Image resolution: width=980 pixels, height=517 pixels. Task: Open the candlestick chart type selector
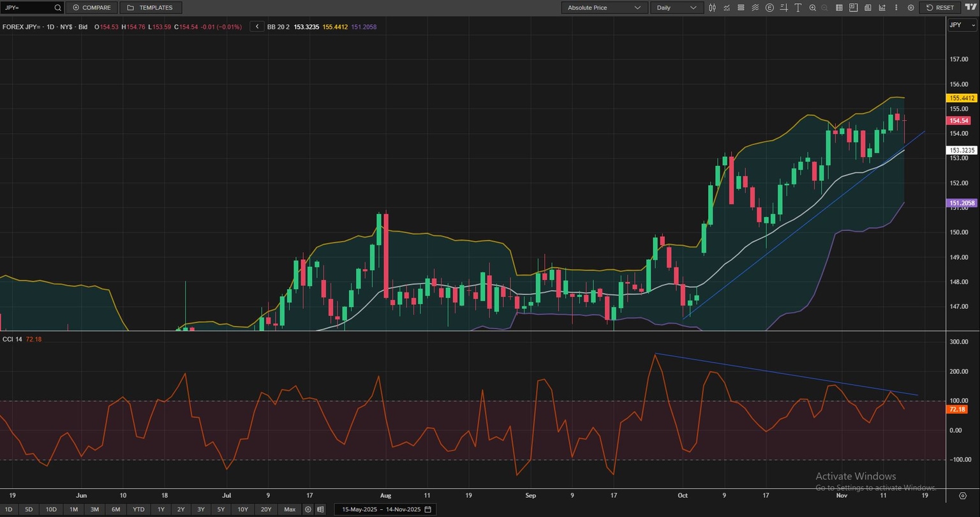713,8
